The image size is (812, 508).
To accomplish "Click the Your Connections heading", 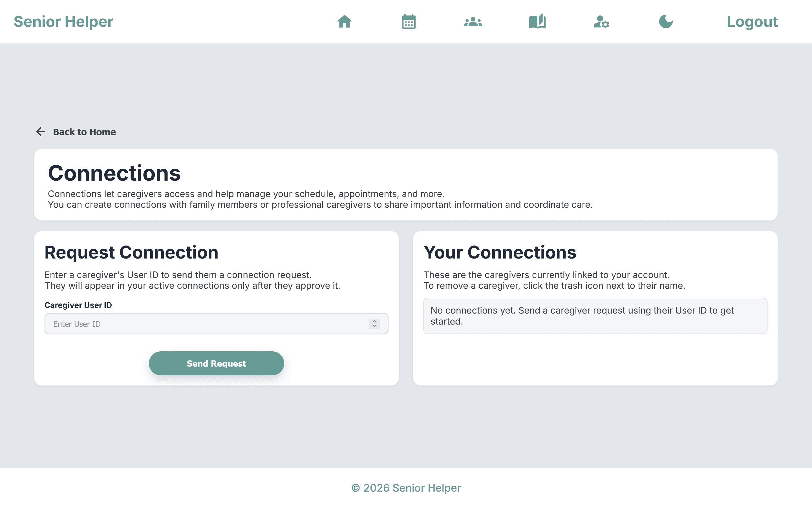I will pyautogui.click(x=500, y=252).
